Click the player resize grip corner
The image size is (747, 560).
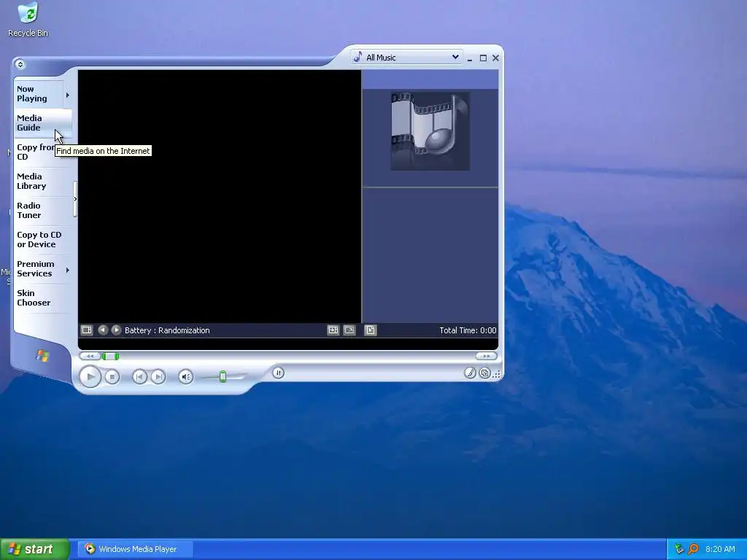tap(497, 374)
